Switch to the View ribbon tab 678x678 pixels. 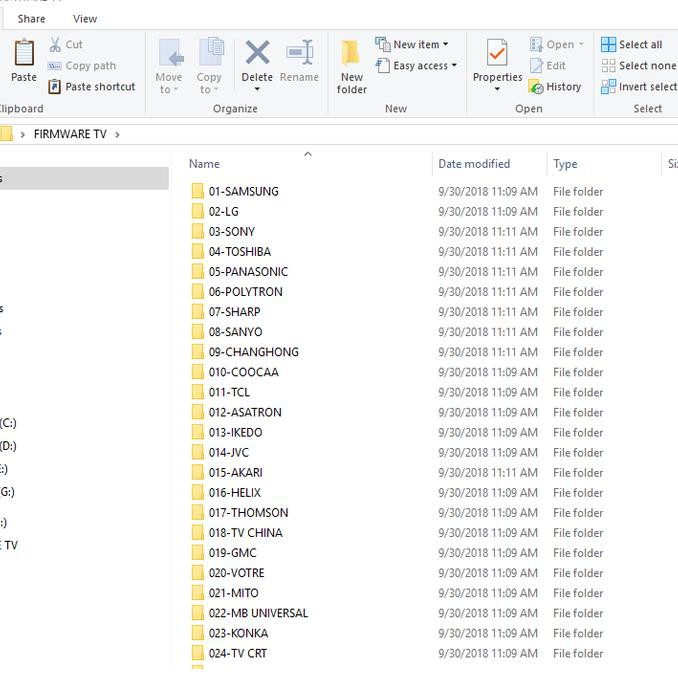click(x=85, y=19)
